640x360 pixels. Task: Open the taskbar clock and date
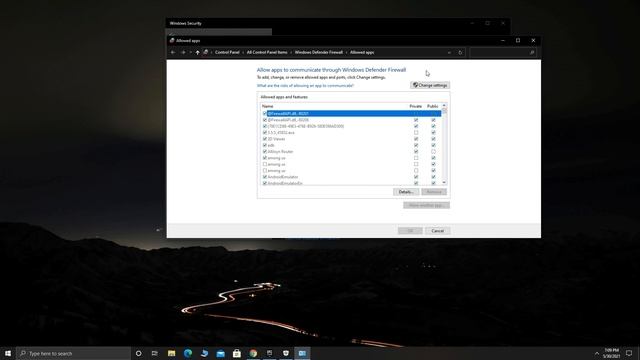[611, 353]
